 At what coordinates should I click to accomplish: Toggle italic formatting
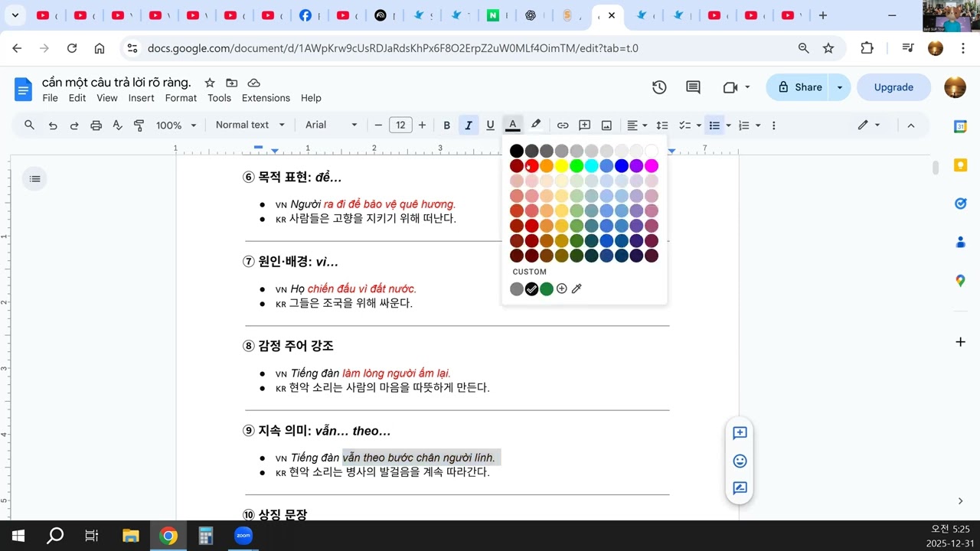[469, 126]
